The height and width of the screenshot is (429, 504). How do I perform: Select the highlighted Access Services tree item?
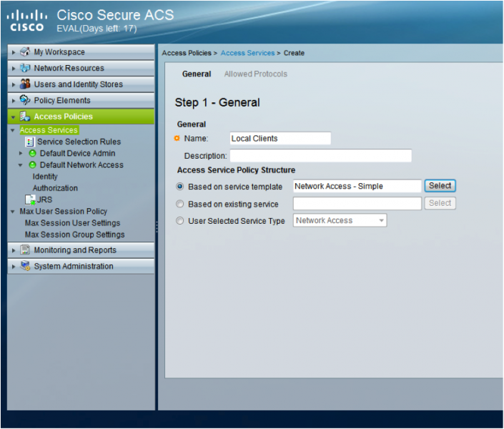point(49,130)
